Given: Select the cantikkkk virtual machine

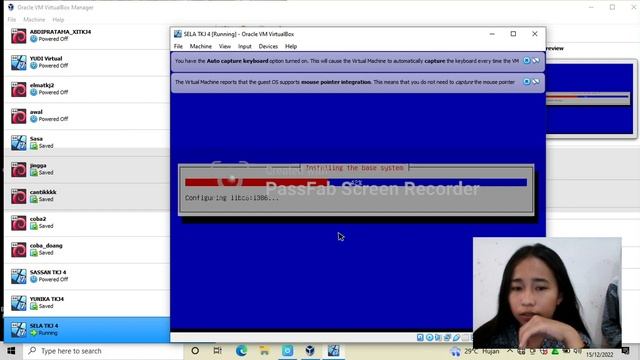Looking at the screenshot, I should [87, 196].
